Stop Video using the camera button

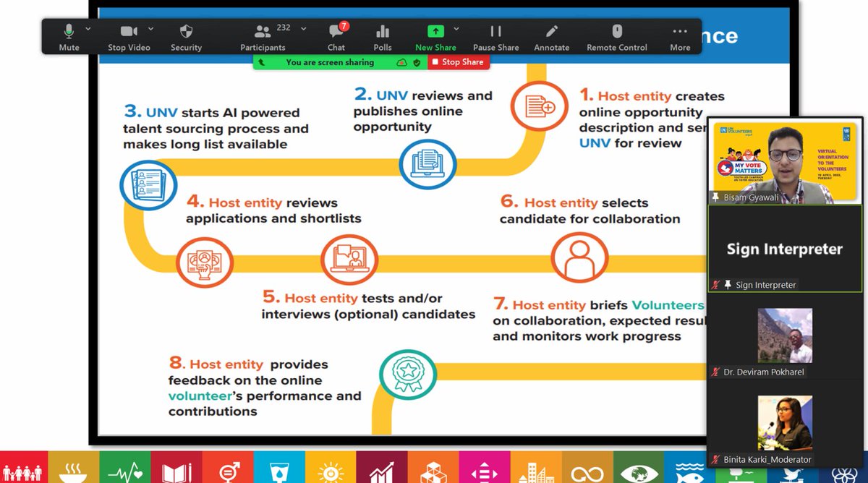pos(129,36)
